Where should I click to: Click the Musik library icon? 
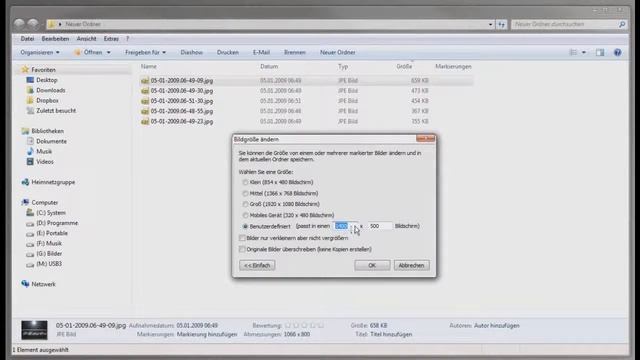pyautogui.click(x=30, y=151)
